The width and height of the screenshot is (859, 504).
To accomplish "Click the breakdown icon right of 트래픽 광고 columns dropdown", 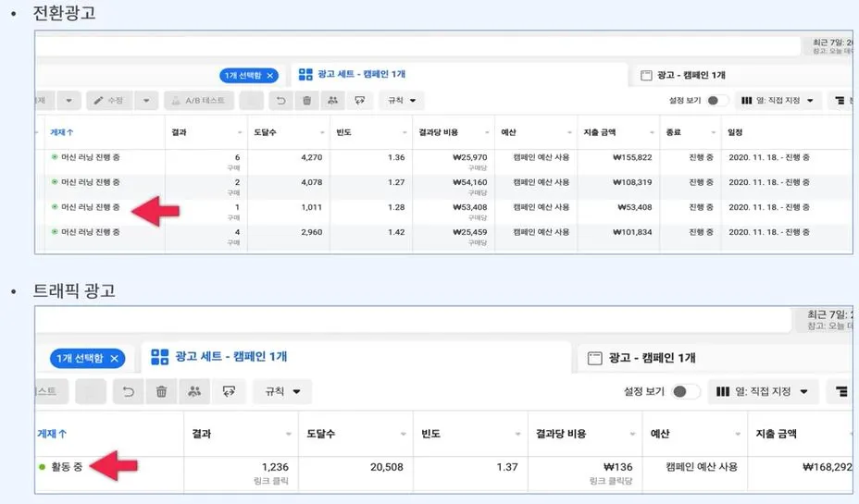I will (x=840, y=391).
